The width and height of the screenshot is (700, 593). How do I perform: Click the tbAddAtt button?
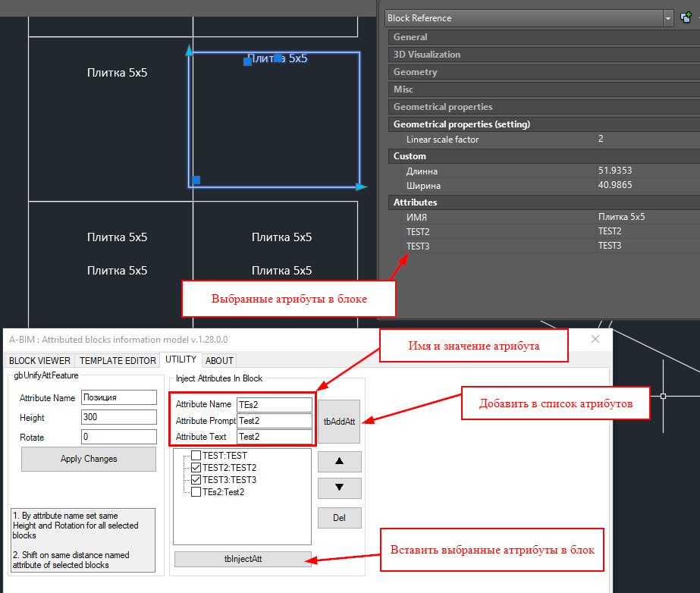[339, 421]
